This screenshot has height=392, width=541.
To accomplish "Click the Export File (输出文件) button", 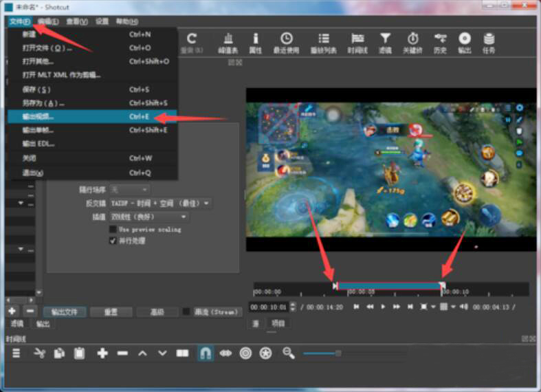I will 65,312.
